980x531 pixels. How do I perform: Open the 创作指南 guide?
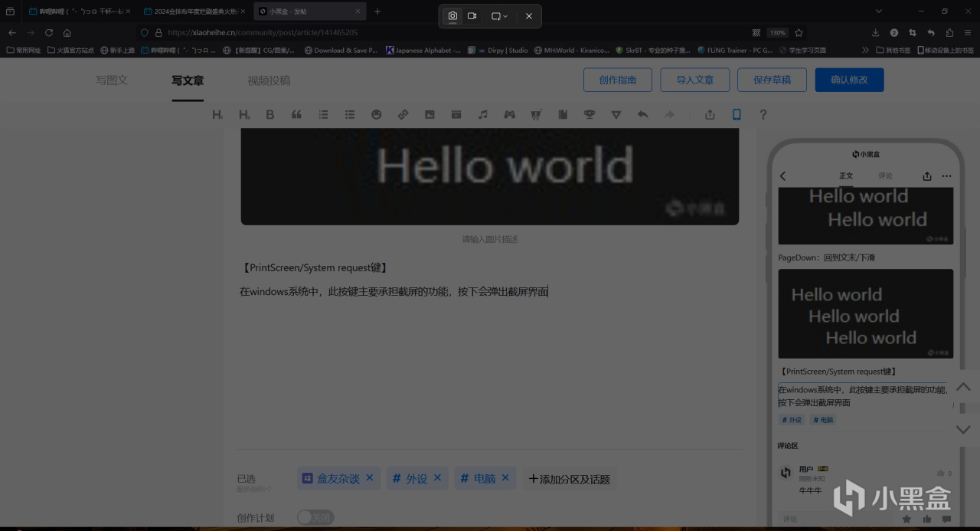coord(618,80)
